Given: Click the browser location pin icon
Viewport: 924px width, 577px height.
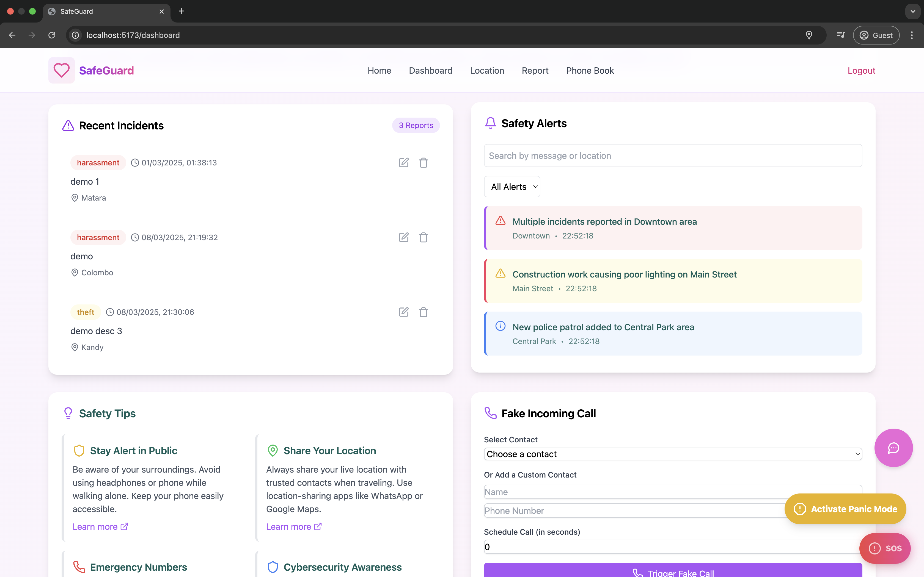Looking at the screenshot, I should [x=809, y=35].
